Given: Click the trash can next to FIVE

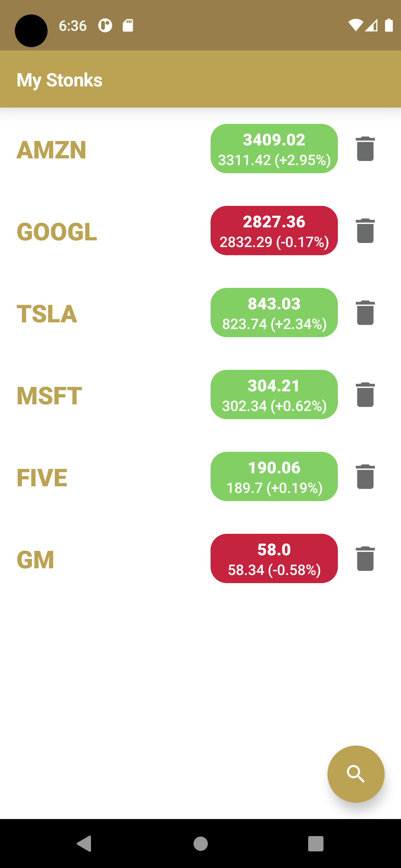Looking at the screenshot, I should [x=365, y=477].
